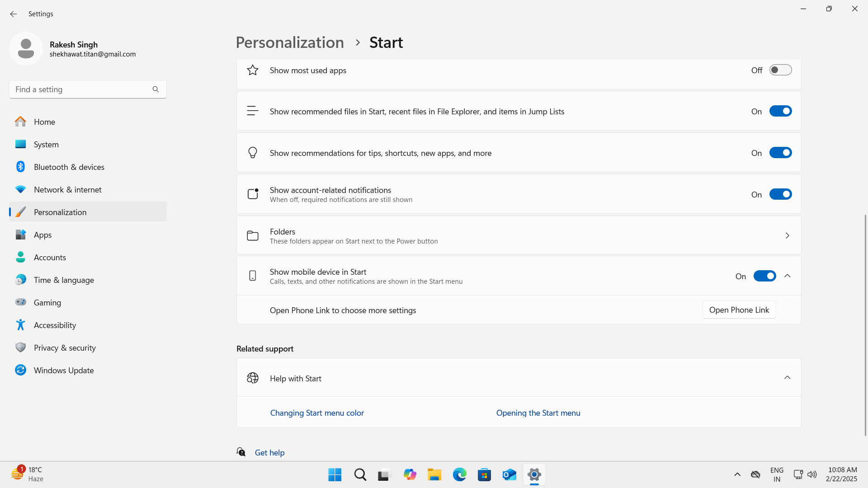The width and height of the screenshot is (868, 488).
Task: Open Microsoft Edge from the taskbar
Action: (x=459, y=474)
